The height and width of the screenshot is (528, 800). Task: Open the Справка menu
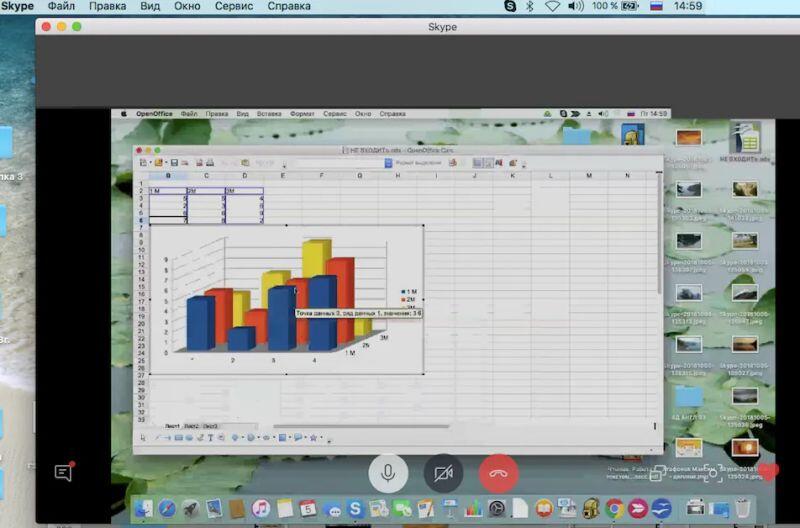tap(289, 6)
